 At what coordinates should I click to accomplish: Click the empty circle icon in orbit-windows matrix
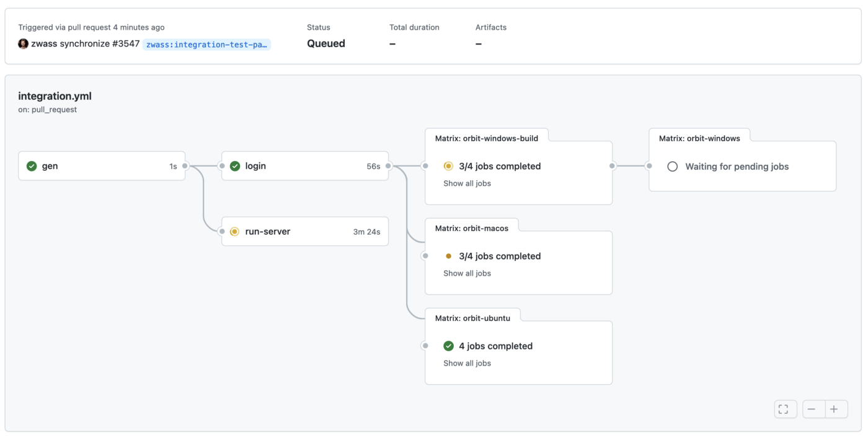pyautogui.click(x=672, y=167)
